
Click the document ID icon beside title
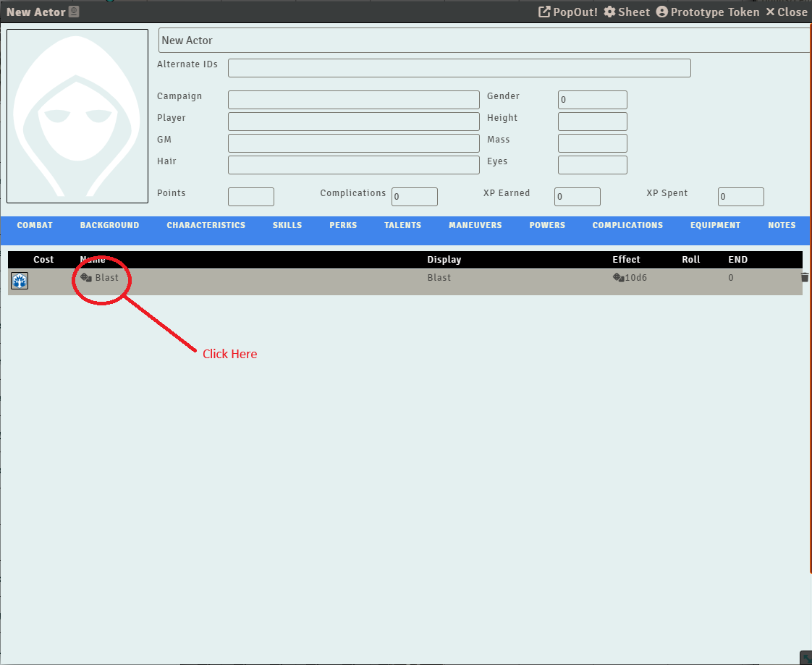tap(74, 12)
